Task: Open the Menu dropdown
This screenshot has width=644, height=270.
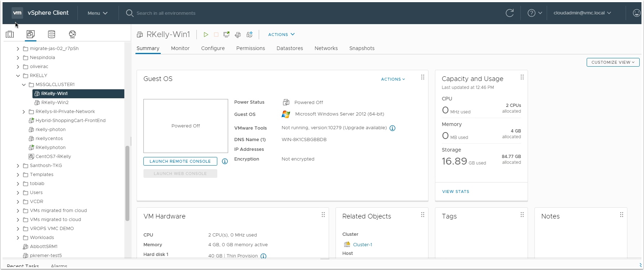Action: point(98,13)
